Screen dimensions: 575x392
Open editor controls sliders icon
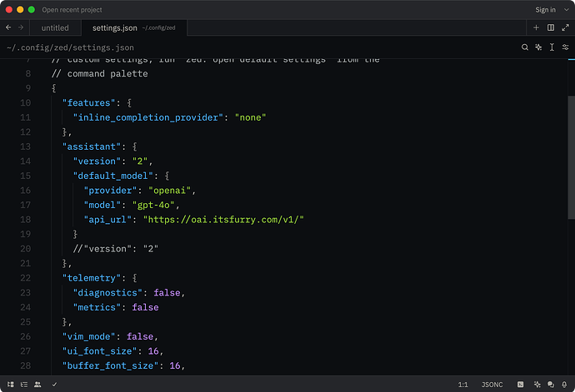coord(566,47)
